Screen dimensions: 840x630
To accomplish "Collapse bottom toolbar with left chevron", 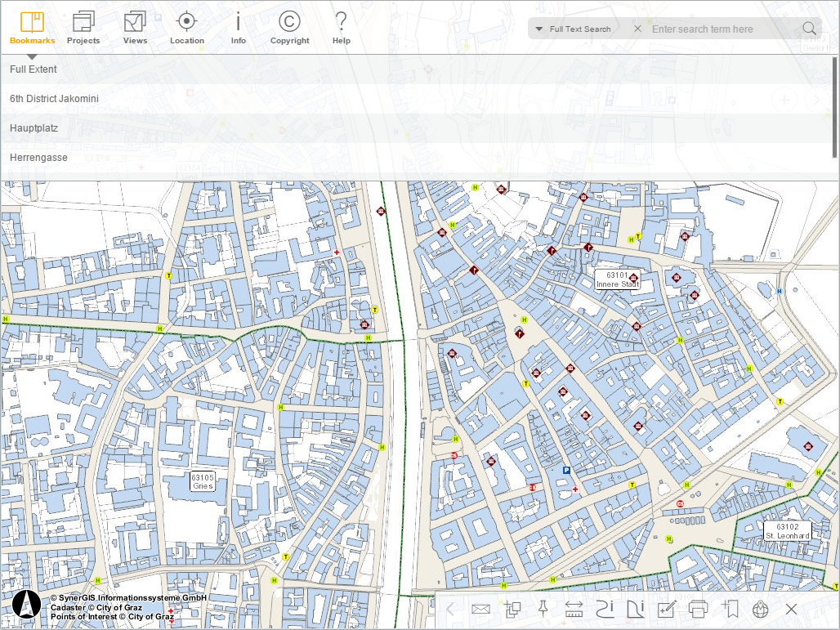I will 449,609.
